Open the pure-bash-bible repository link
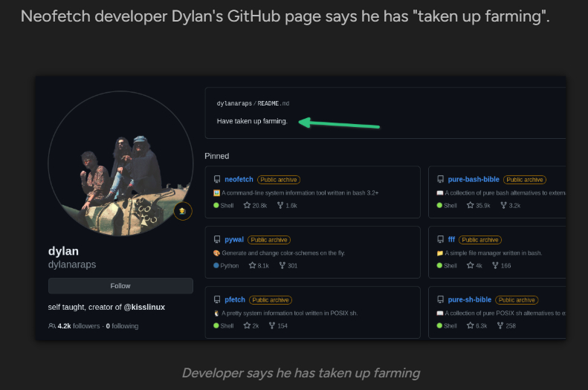Image resolution: width=588 pixels, height=390 pixels. click(x=474, y=180)
